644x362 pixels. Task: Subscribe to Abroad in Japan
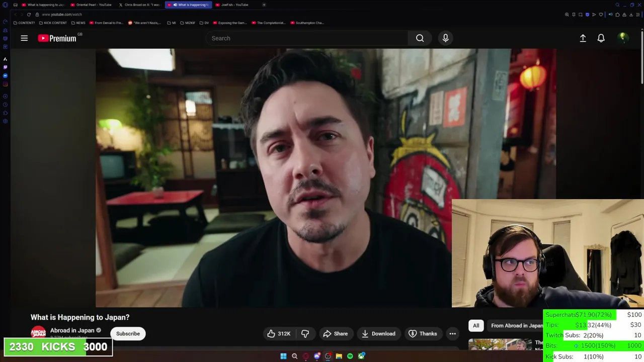coord(128,333)
